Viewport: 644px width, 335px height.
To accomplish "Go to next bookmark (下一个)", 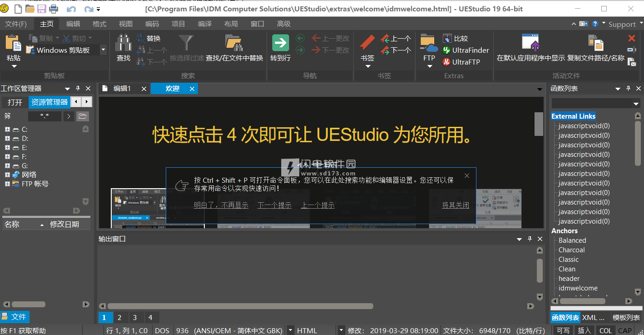I will point(396,50).
